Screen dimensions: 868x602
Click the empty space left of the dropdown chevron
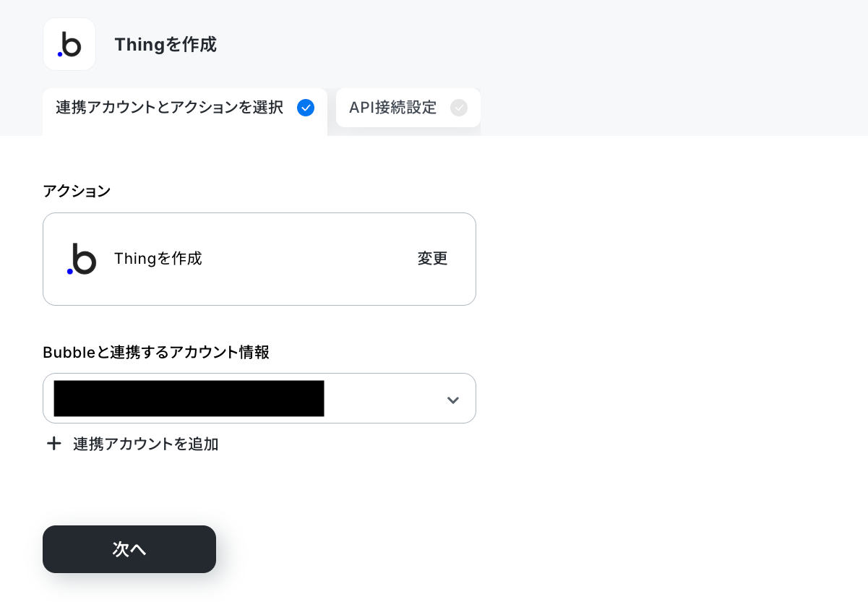383,398
